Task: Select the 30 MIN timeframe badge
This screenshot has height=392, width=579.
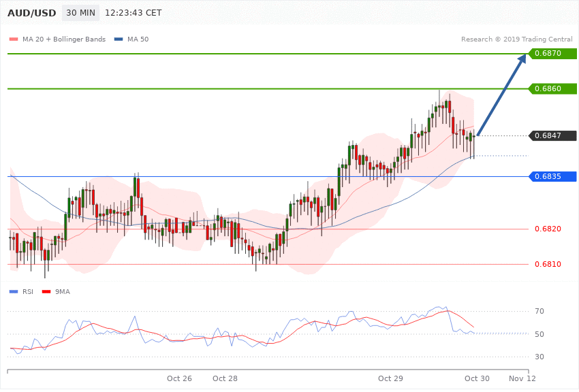Action: 80,13
